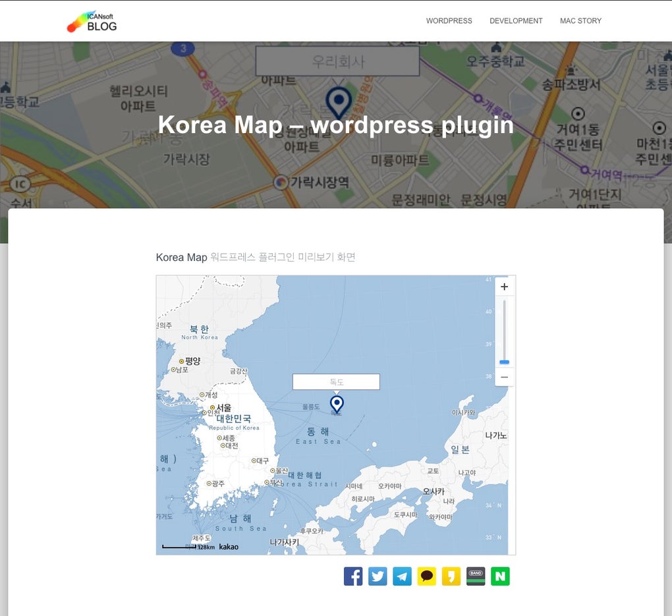Send the post through KakaoTalk
The height and width of the screenshot is (616, 672).
pyautogui.click(x=426, y=576)
